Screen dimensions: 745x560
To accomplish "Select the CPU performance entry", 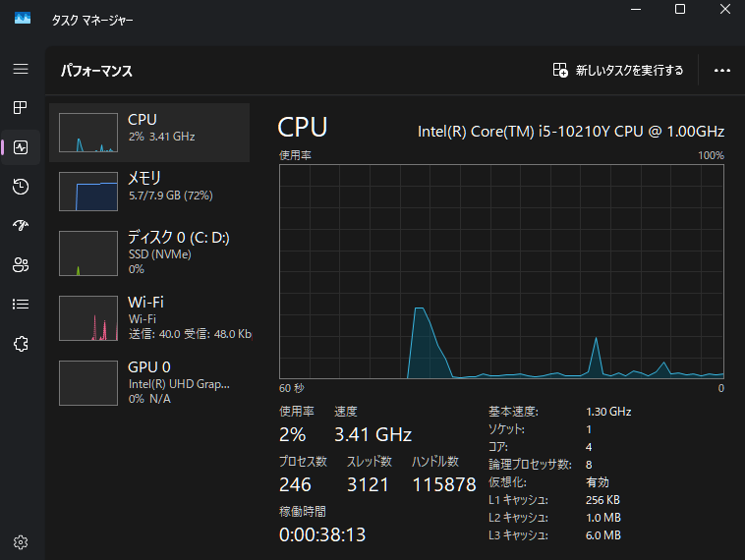I will pos(149,133).
